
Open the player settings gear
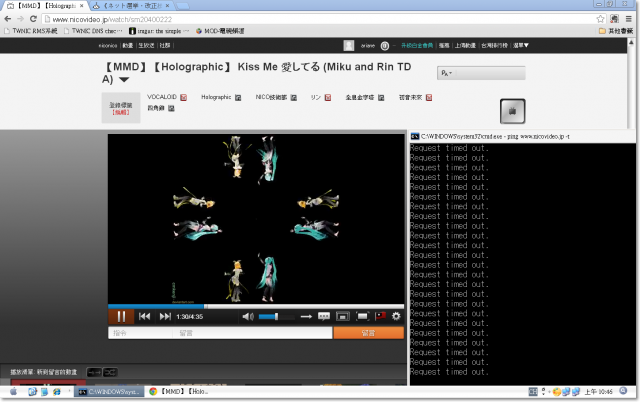pyautogui.click(x=396, y=316)
